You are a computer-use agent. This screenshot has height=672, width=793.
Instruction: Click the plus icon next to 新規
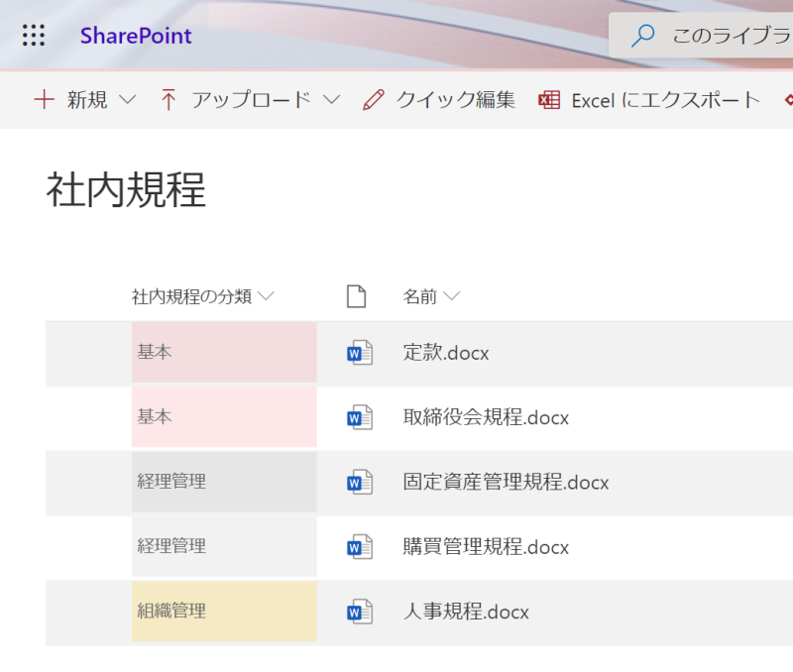43,99
